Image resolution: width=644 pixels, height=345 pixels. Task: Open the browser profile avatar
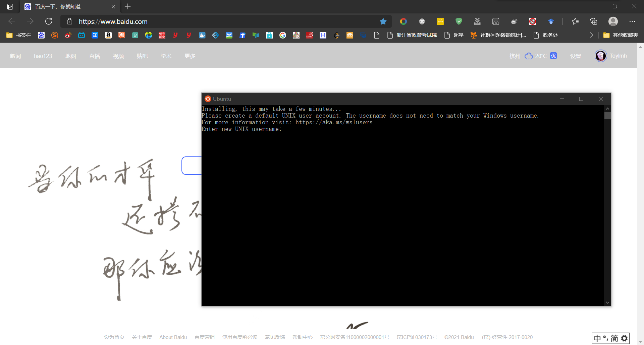(613, 21)
